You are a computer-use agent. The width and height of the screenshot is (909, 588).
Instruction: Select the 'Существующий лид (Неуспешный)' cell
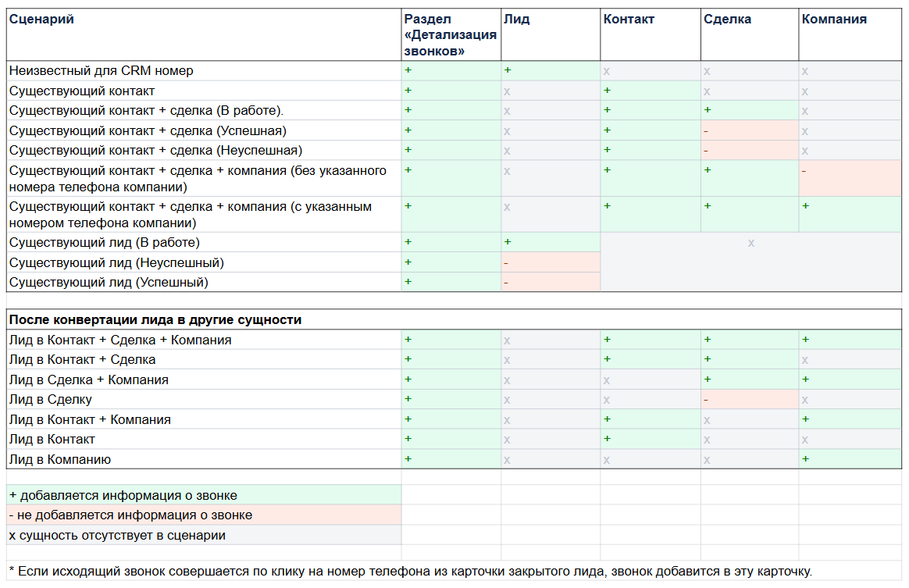[116, 262]
